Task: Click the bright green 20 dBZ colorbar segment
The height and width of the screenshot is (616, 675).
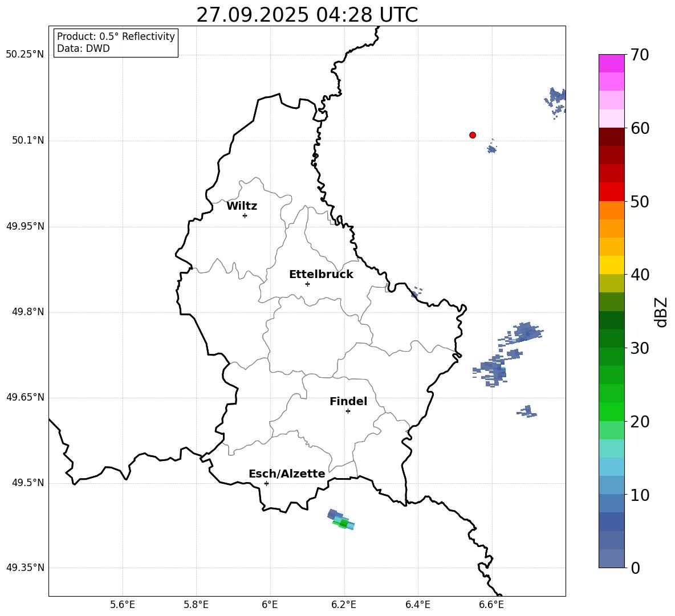Action: pos(611,411)
